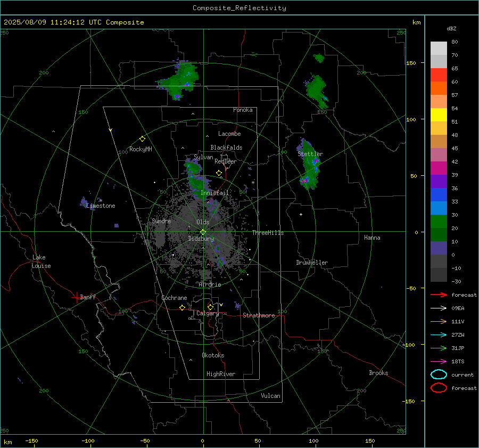The height and width of the screenshot is (448, 479).
Task: Click the Sylvan label
Action: pos(203,157)
